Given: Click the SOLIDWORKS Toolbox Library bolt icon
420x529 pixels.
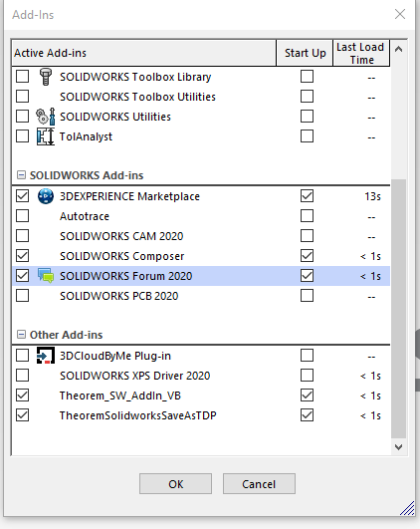Looking at the screenshot, I should coord(46,77).
